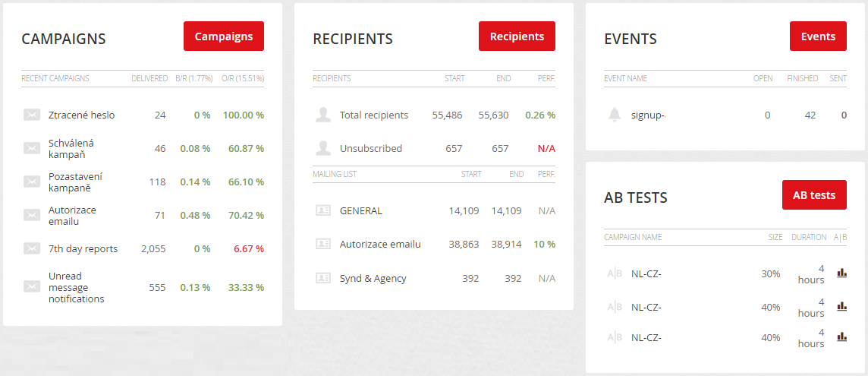868x376 pixels.
Task: Open the 7th day reports campaign
Action: click(x=83, y=248)
